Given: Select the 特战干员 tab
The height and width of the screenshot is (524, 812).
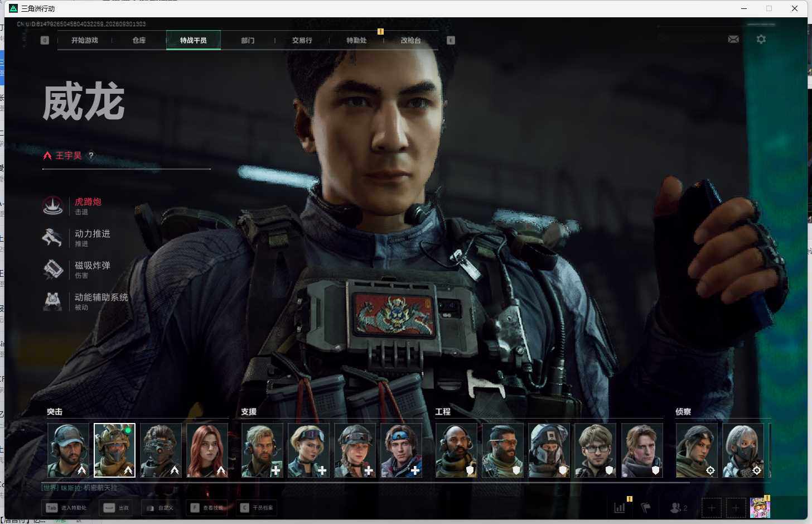Looking at the screenshot, I should pos(194,40).
